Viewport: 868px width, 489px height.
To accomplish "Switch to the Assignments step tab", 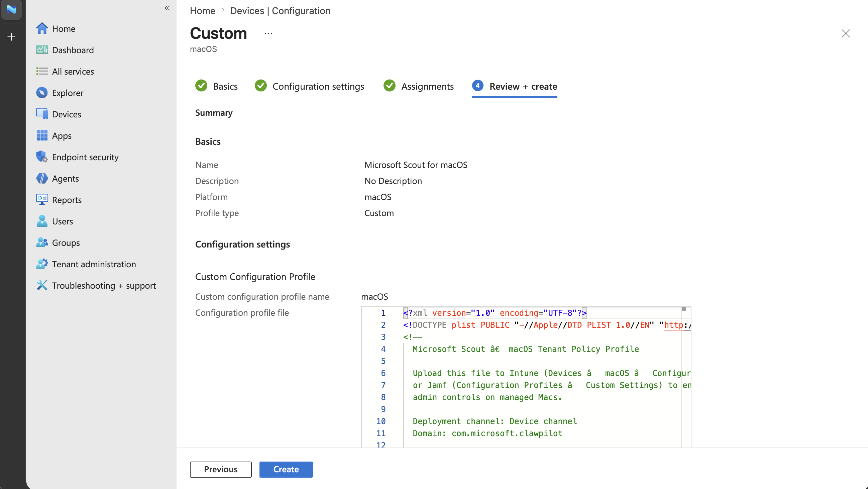I will coord(427,86).
